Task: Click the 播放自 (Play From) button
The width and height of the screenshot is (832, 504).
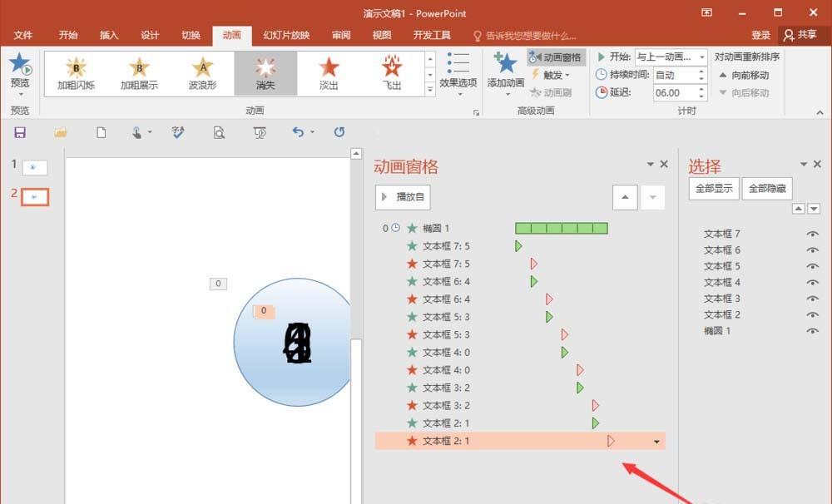Action: [402, 197]
